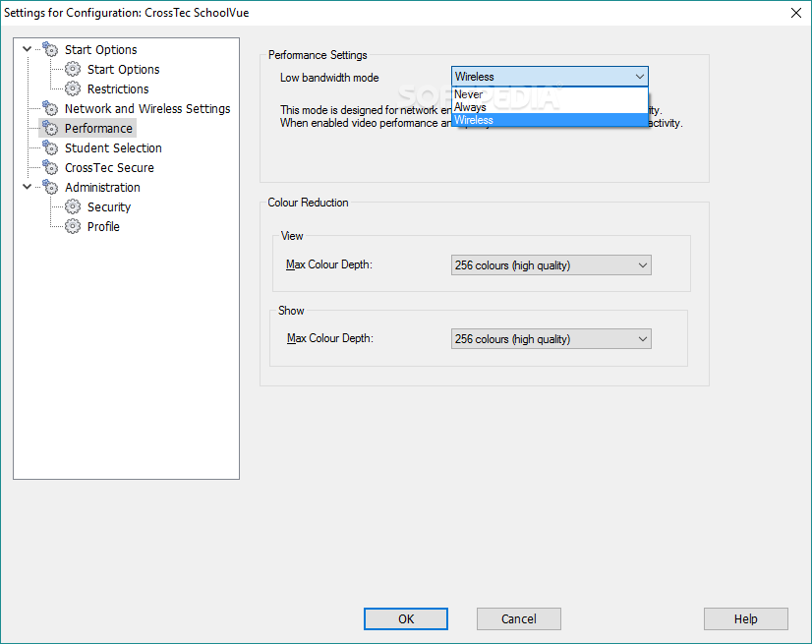Click Show Max Colour Depth label
Image resolution: width=812 pixels, height=644 pixels.
pos(330,338)
